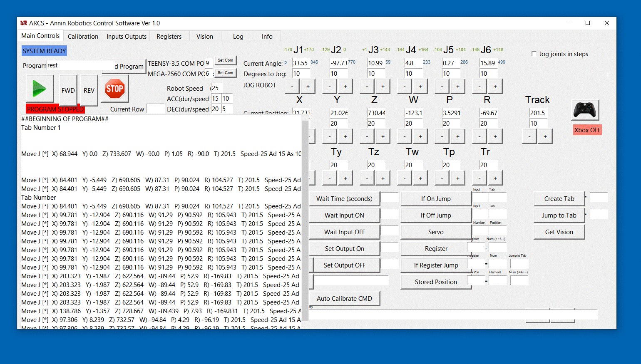Jog J4 negative with minus button
The image size is (641, 364).
(x=405, y=87)
